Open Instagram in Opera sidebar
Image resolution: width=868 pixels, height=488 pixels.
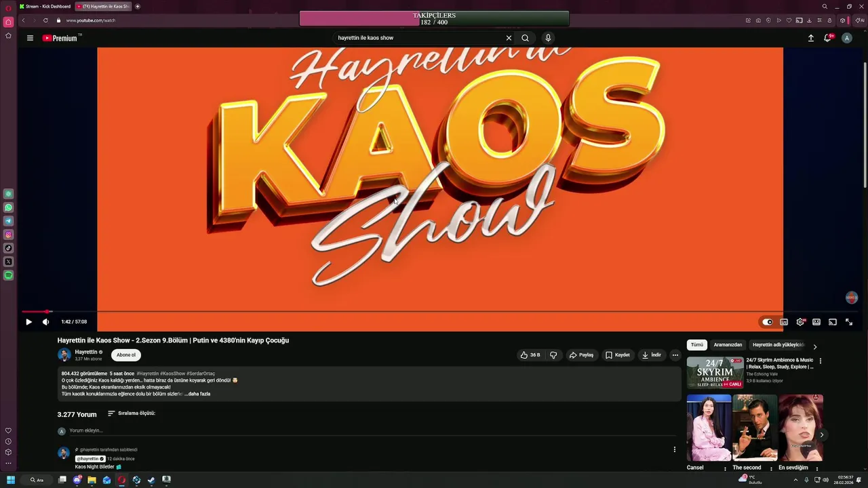click(x=8, y=235)
